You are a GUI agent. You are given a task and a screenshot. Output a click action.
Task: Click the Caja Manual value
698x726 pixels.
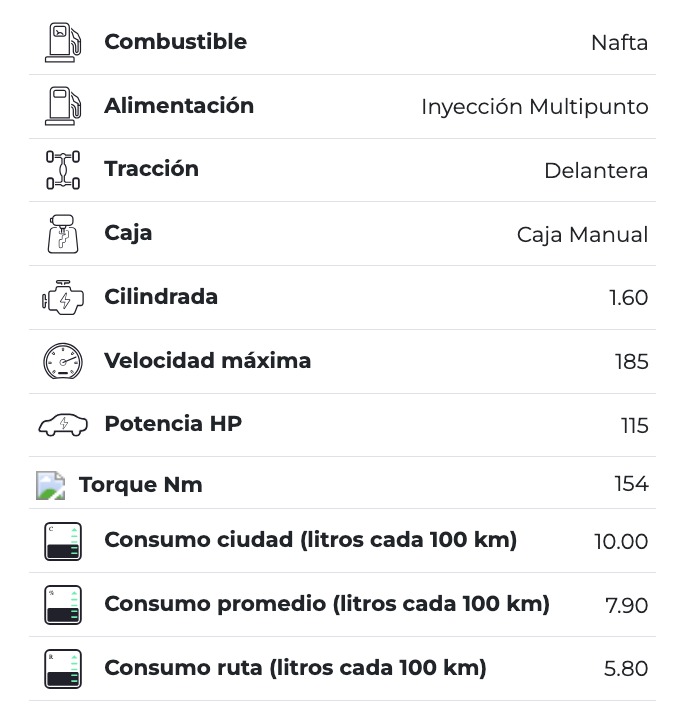click(x=582, y=235)
